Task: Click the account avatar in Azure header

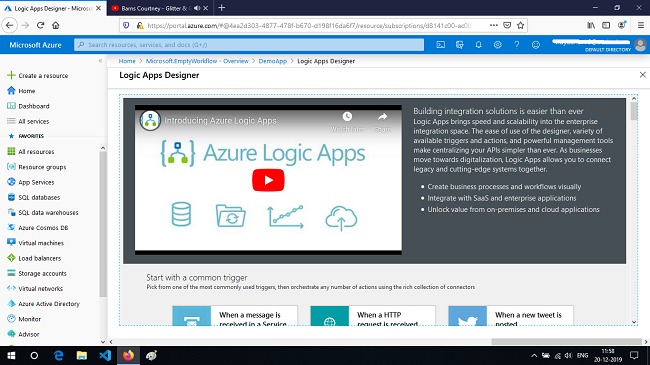Action: (x=640, y=45)
